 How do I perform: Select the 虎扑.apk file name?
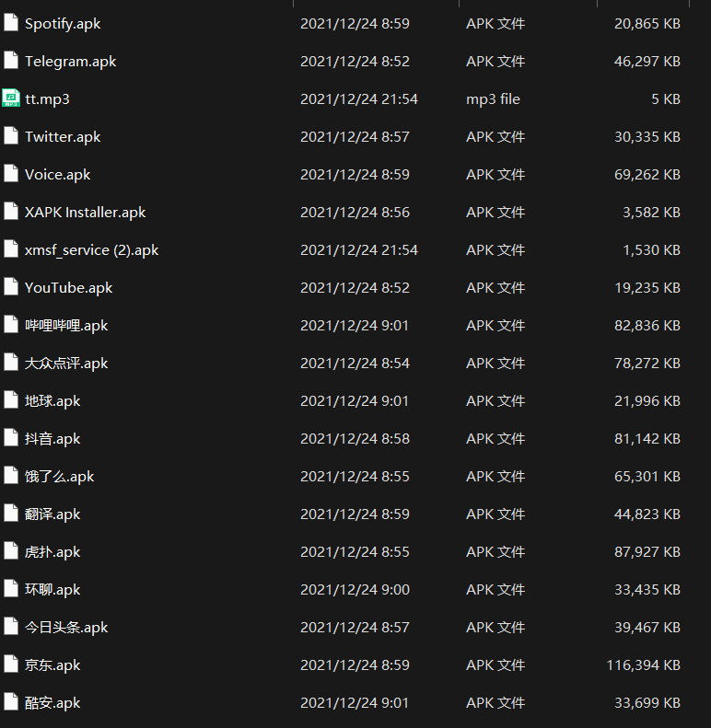(x=52, y=551)
